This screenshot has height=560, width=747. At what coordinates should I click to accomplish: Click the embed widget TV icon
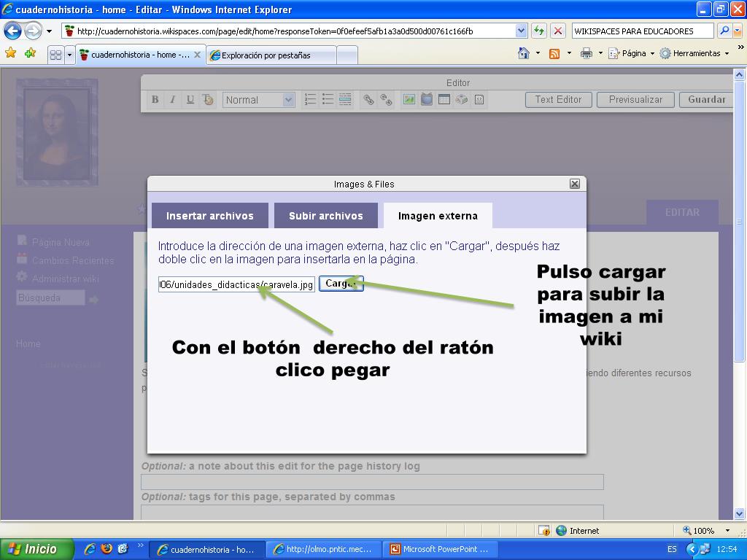click(x=426, y=99)
